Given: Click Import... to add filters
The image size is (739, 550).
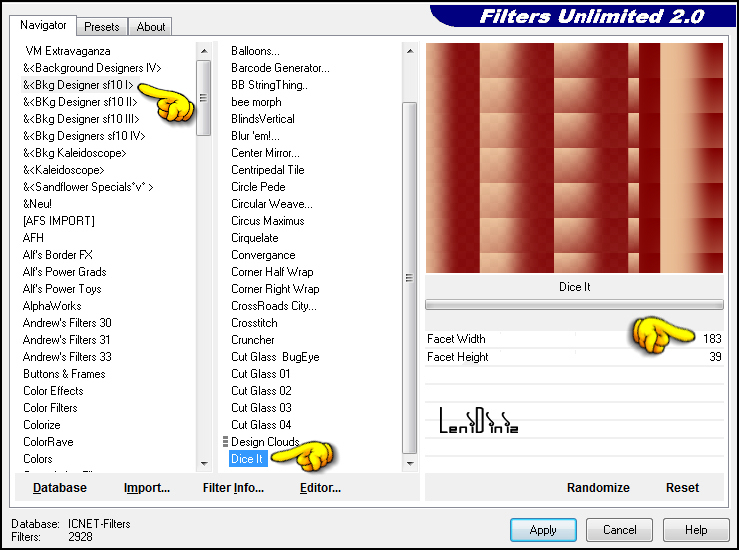Looking at the screenshot, I should coord(147,488).
